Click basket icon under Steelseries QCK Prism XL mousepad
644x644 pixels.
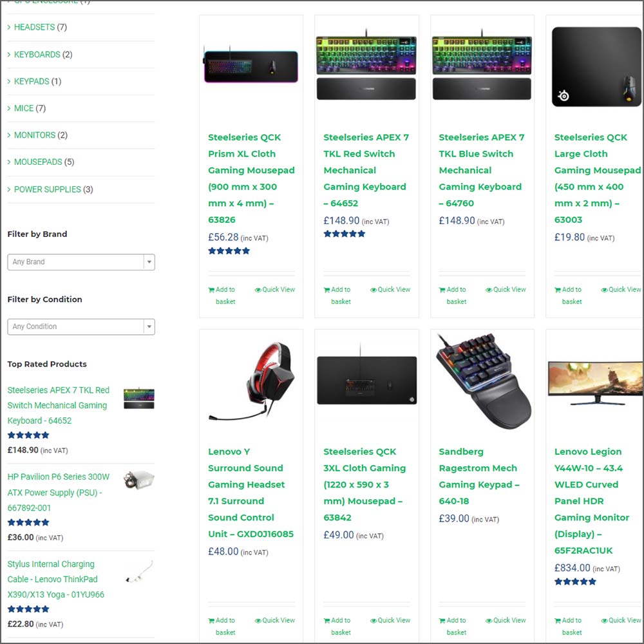(x=211, y=290)
